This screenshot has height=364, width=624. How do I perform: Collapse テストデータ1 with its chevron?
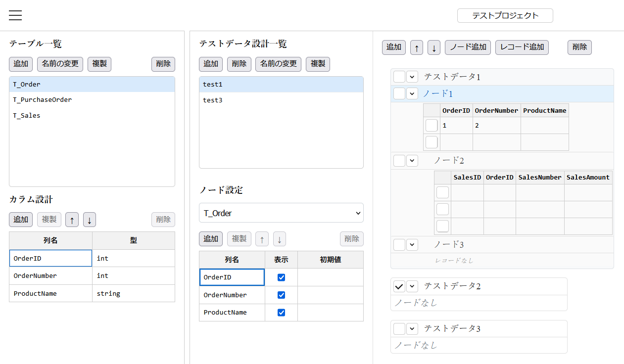tap(413, 77)
